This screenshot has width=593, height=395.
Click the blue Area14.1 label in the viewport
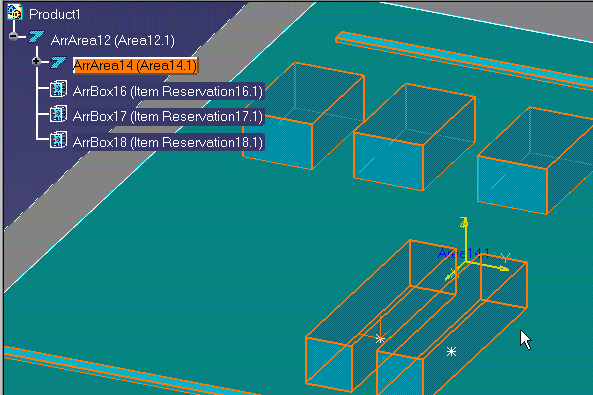click(464, 253)
